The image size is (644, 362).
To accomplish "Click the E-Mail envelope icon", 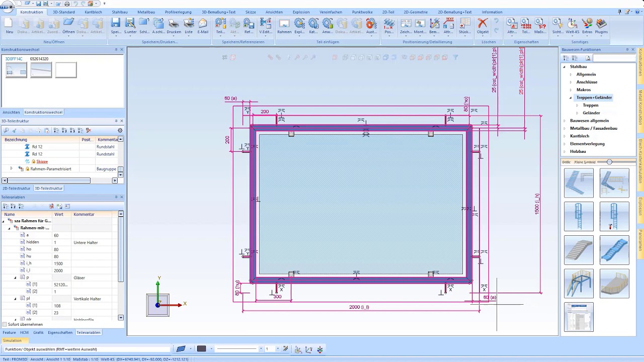I will [203, 23].
